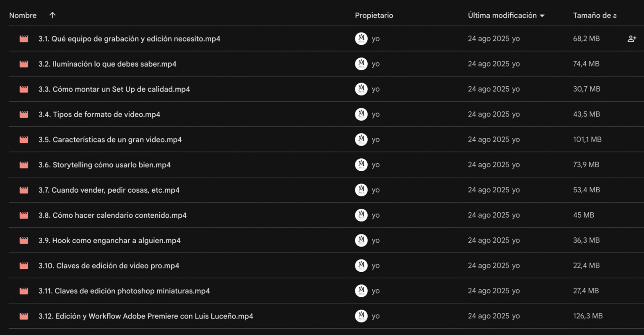
Task: Select the 3.6. Storytelling cómo usarlo bien.mp4 file
Action: click(x=104, y=165)
